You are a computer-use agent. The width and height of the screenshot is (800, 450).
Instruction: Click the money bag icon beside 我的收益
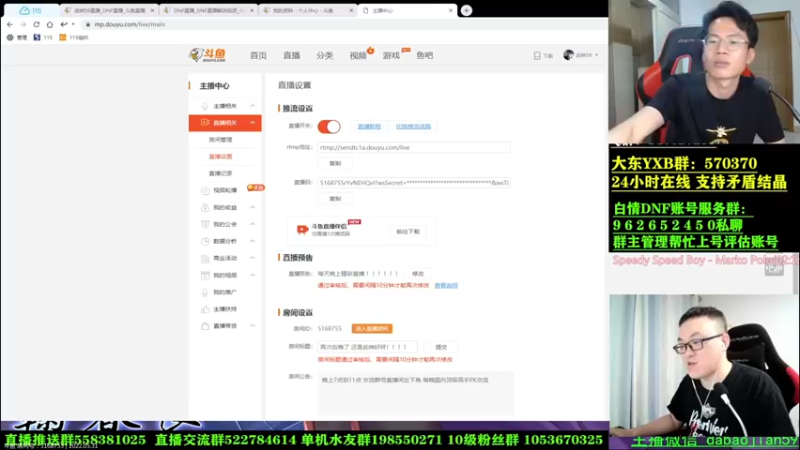point(205,207)
